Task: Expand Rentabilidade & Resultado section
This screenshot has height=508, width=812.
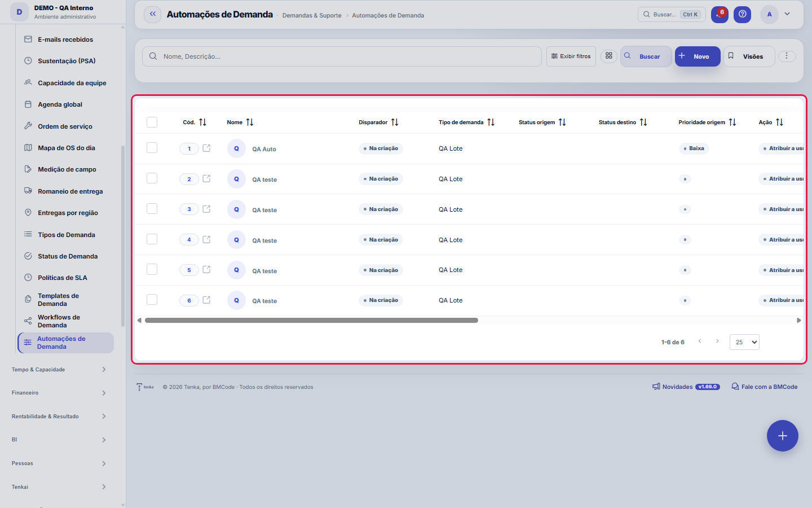Action: click(x=59, y=417)
